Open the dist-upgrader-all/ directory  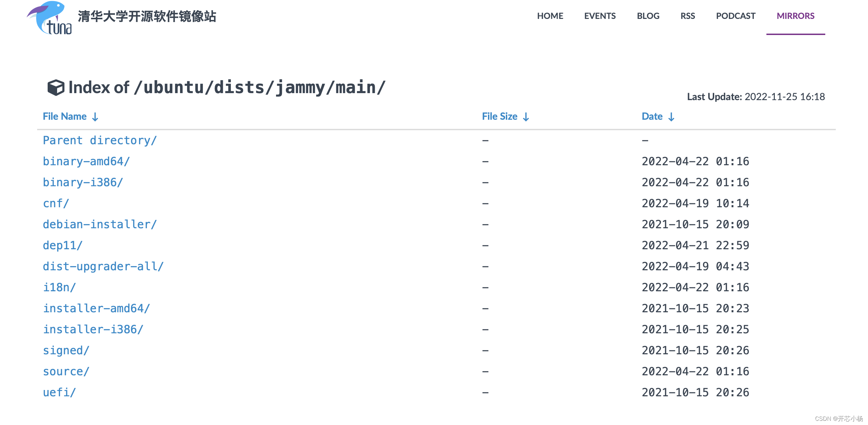click(x=103, y=266)
